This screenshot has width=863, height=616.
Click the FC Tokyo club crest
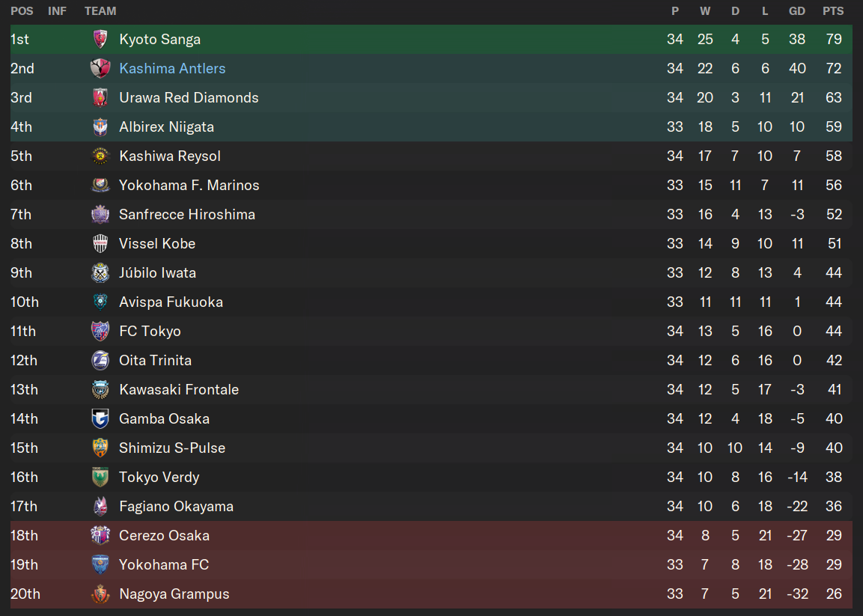(x=100, y=331)
